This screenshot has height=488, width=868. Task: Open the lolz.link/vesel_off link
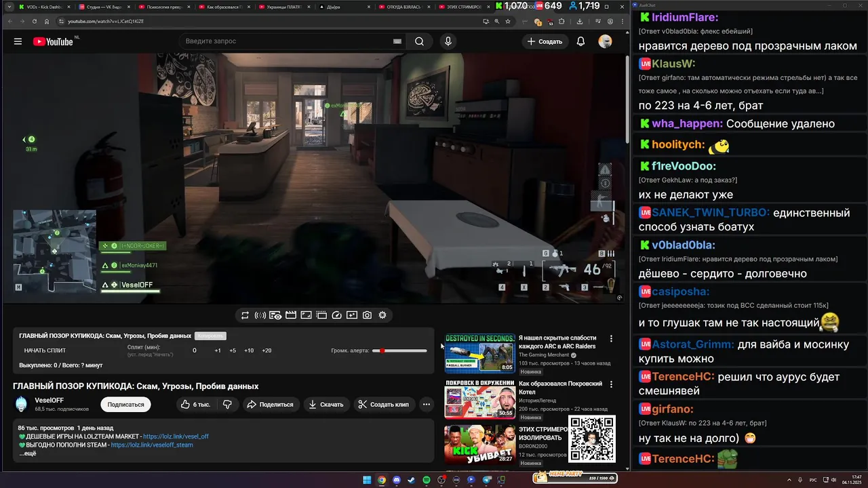pos(176,436)
